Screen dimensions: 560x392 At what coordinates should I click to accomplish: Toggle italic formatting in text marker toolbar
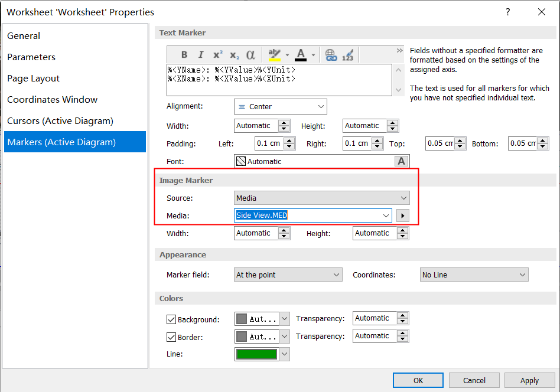click(201, 55)
